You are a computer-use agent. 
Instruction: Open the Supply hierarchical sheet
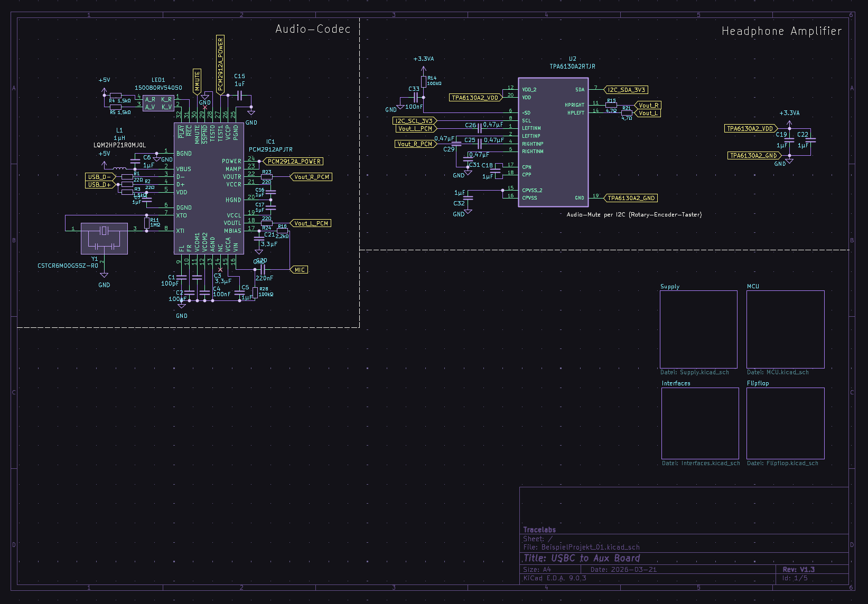[698, 329]
